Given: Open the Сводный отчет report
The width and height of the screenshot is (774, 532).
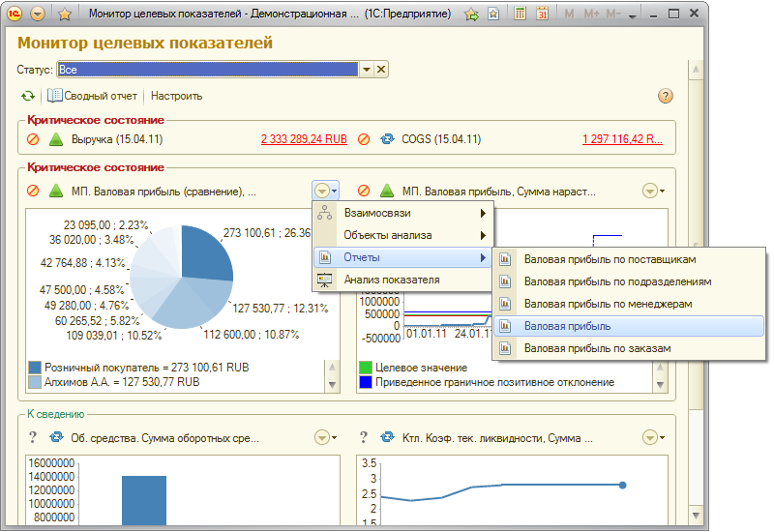Looking at the screenshot, I should [x=92, y=96].
